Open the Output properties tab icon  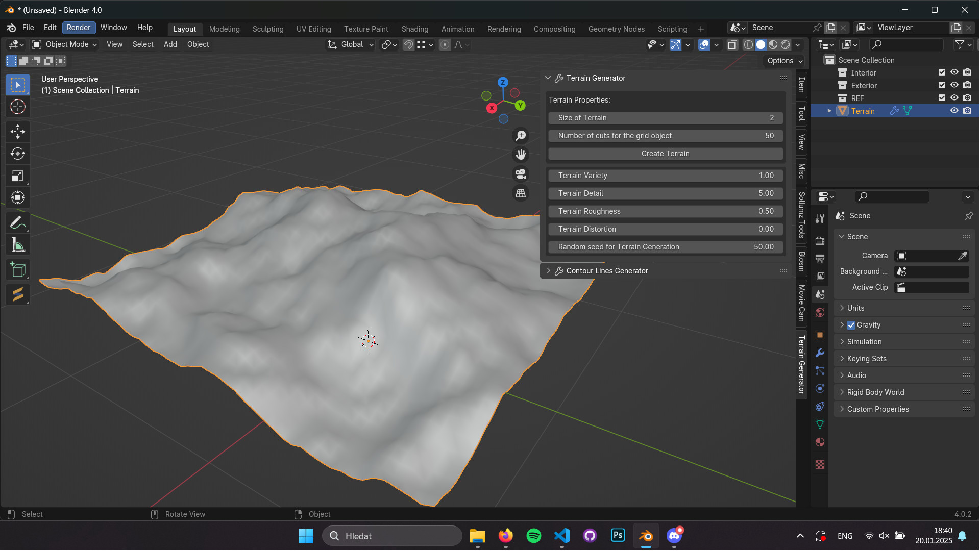point(820,259)
